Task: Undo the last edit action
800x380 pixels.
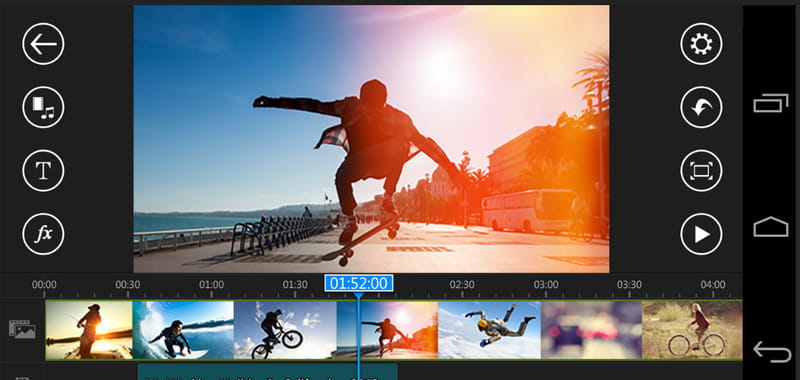Action: click(701, 107)
